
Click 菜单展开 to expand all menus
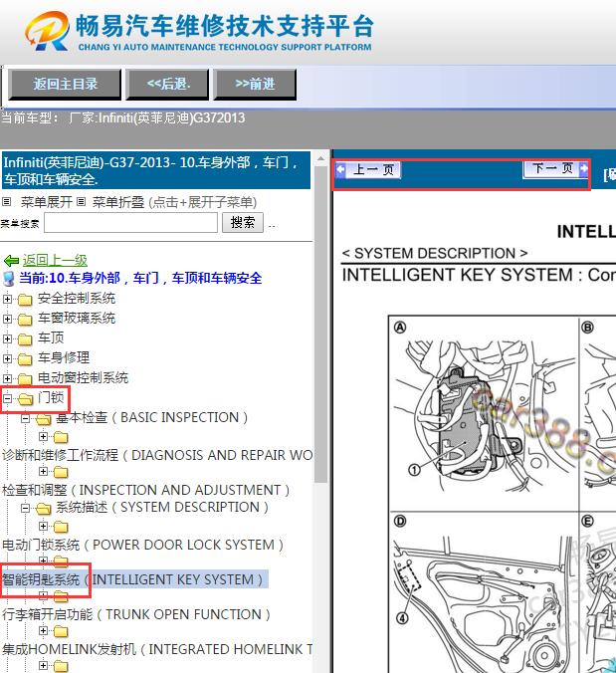click(x=47, y=202)
